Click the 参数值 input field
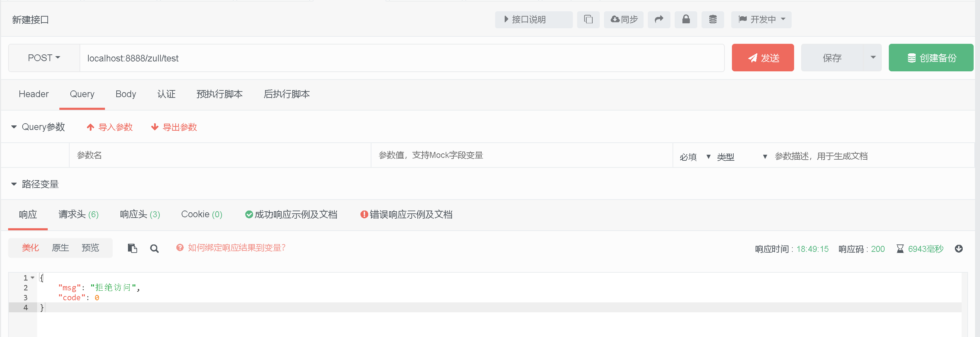The width and height of the screenshot is (980, 337). tap(522, 155)
